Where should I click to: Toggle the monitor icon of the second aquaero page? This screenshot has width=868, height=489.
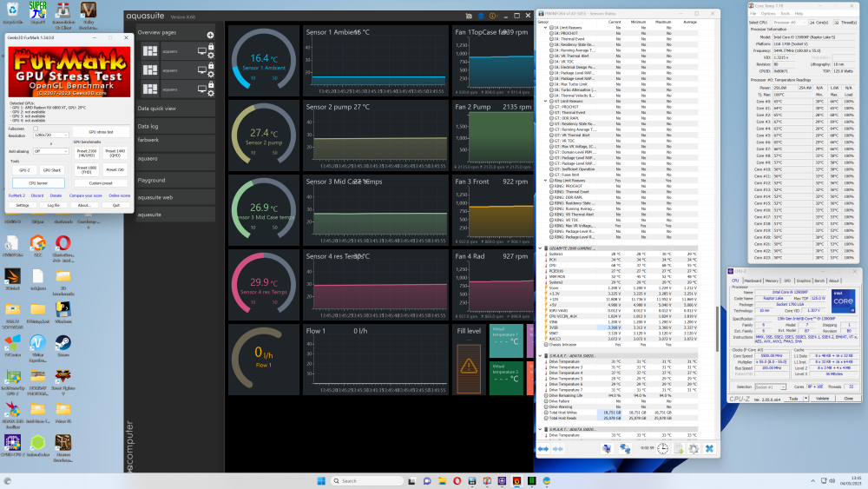point(202,69)
